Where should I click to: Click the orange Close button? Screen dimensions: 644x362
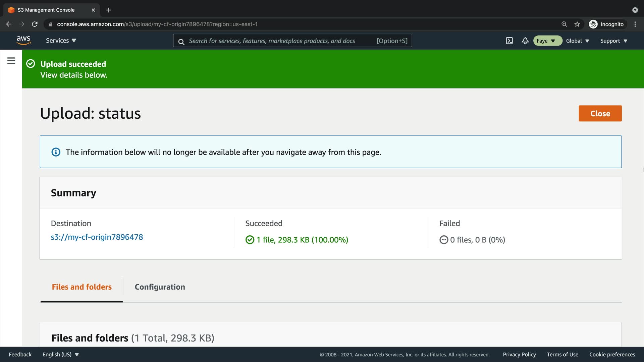(600, 113)
